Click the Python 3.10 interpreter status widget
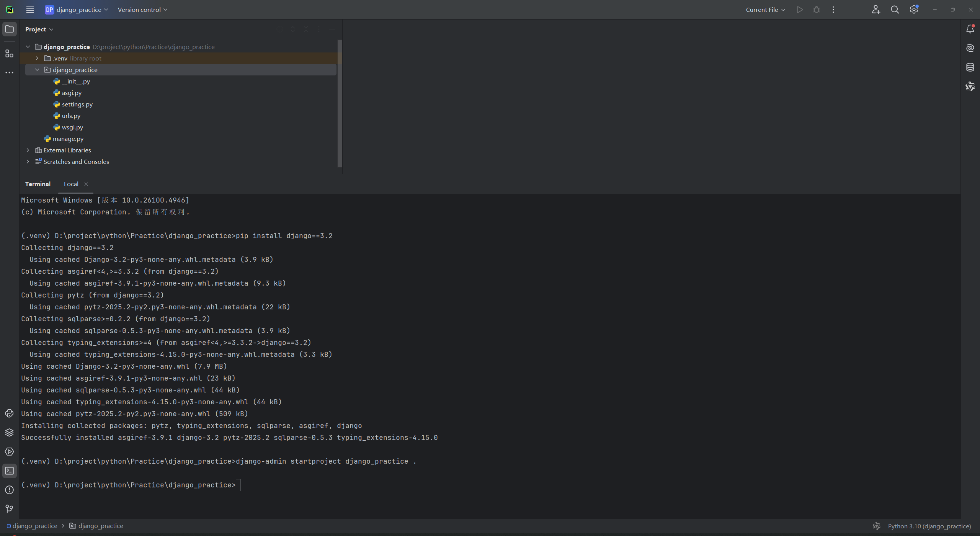This screenshot has height=536, width=980. coord(929,526)
